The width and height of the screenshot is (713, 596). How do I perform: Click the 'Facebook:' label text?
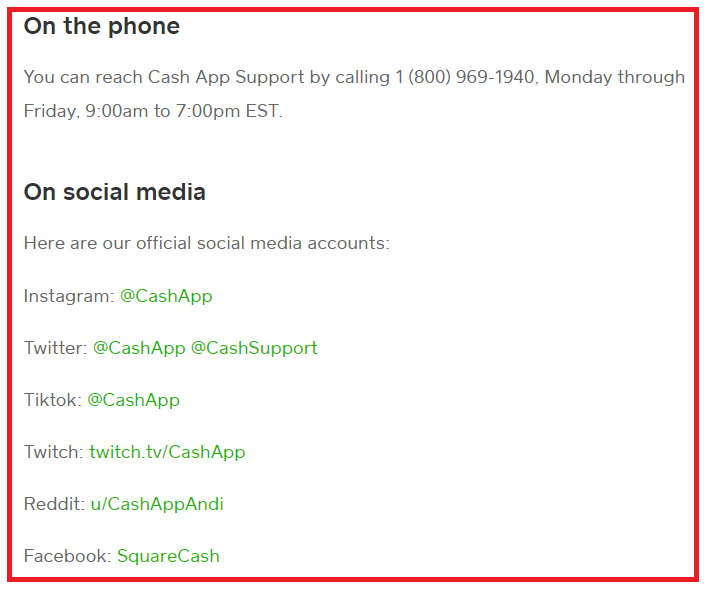[x=68, y=556]
